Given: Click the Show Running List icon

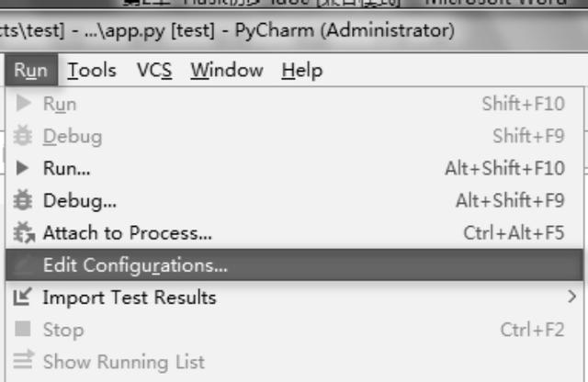Looking at the screenshot, I should pos(23,361).
